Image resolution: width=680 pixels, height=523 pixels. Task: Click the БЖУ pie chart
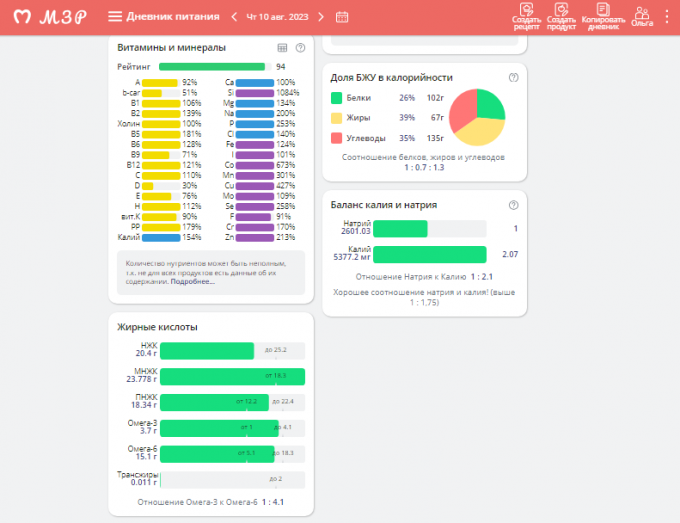(476, 117)
